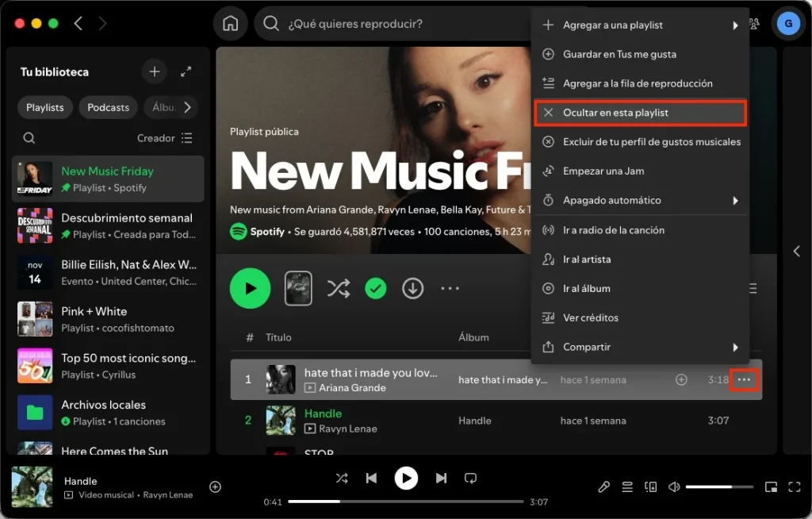Open the Spotify creator link
Image resolution: width=812 pixels, height=519 pixels.
pos(267,231)
